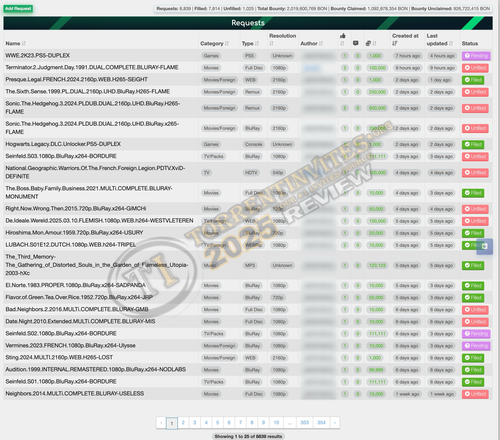The height and width of the screenshot is (440, 500).
Task: Click Pending status of Seinfeld.S02 row
Action: 476,334
